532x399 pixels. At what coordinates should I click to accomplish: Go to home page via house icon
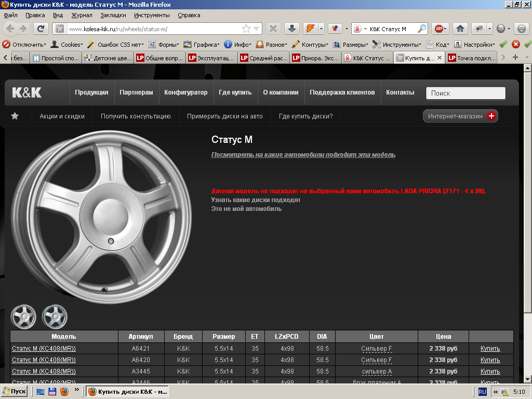[460, 29]
